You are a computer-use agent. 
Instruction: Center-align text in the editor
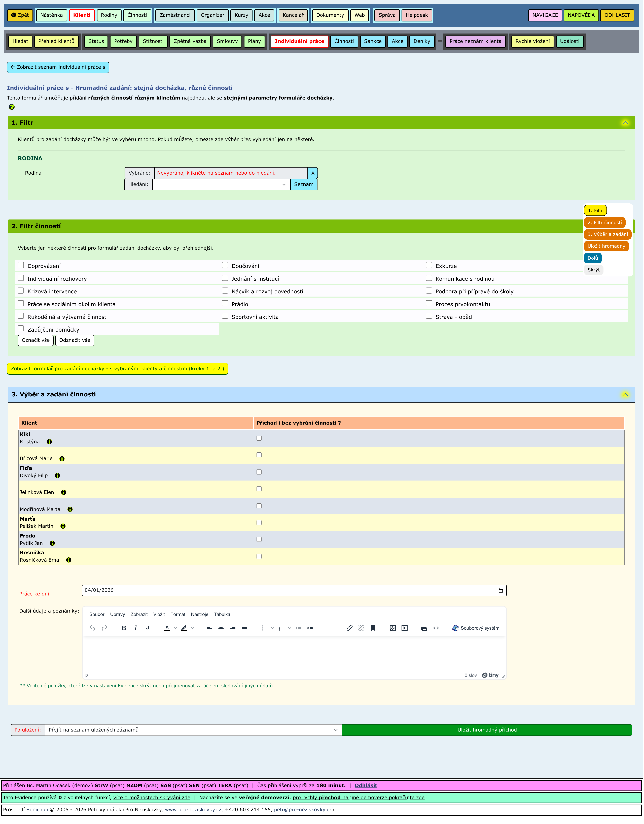click(221, 628)
